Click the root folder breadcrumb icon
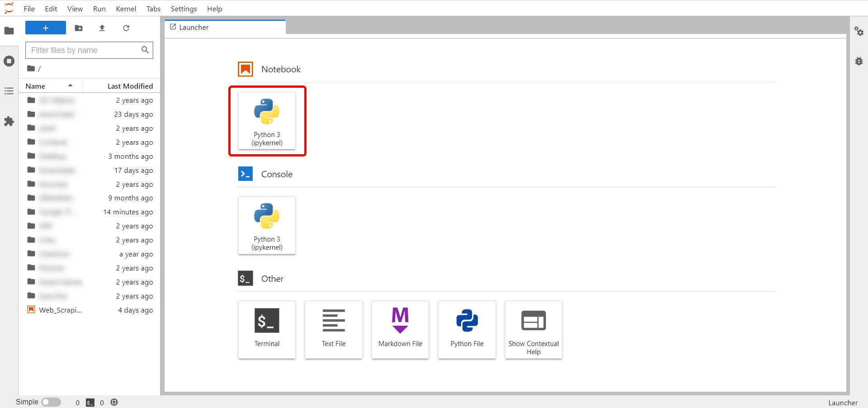The height and width of the screenshot is (408, 868). pos(31,68)
